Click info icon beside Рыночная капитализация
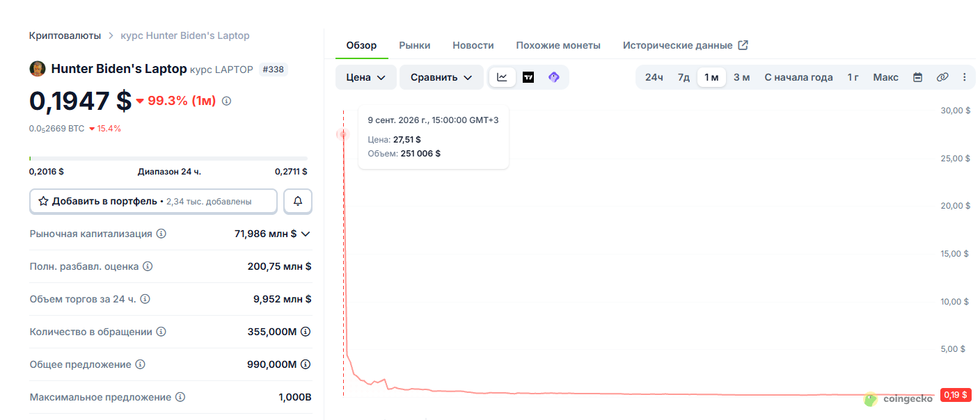The height and width of the screenshot is (420, 980). click(161, 234)
